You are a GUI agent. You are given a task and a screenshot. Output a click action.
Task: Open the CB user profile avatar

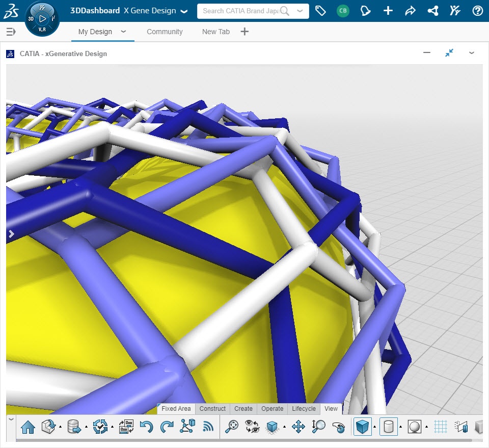click(x=343, y=11)
